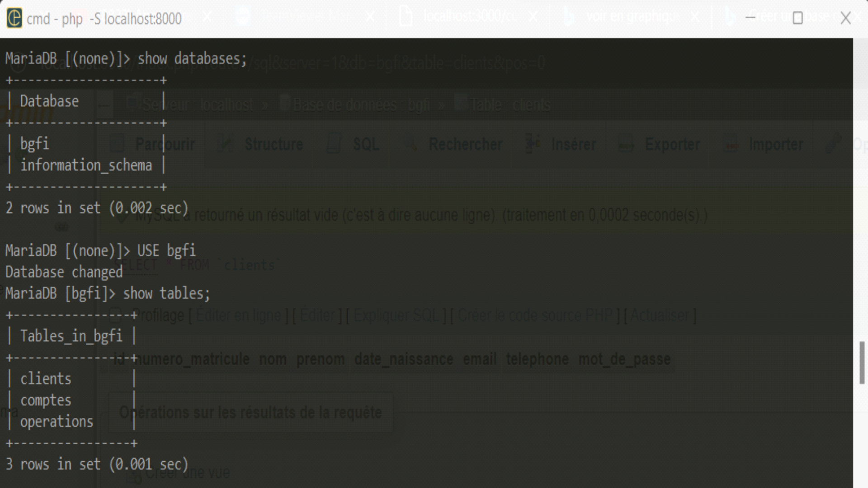This screenshot has width=868, height=488.
Task: Maximize the cmd terminal window
Action: (x=797, y=18)
